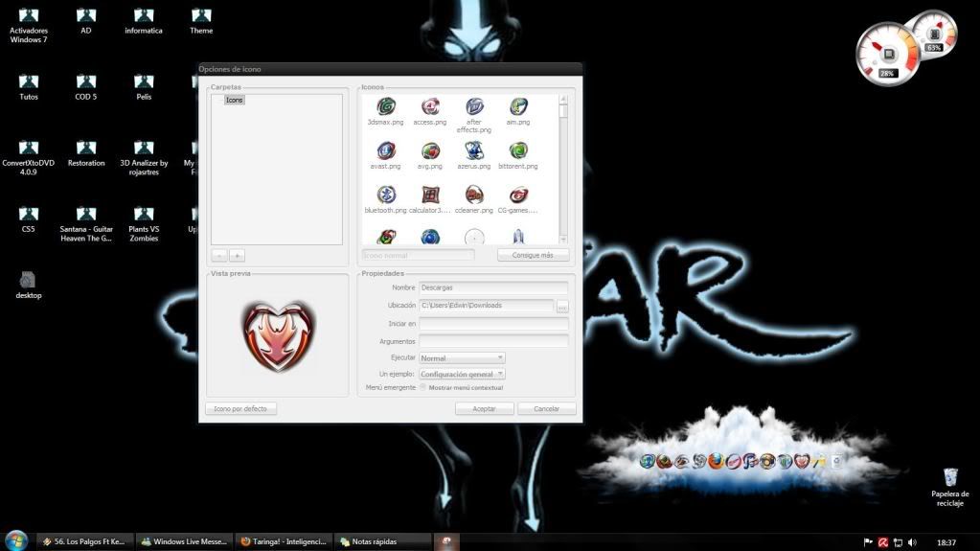This screenshot has width=980, height=551.
Task: Click the remove folder minus button
Action: [x=218, y=255]
